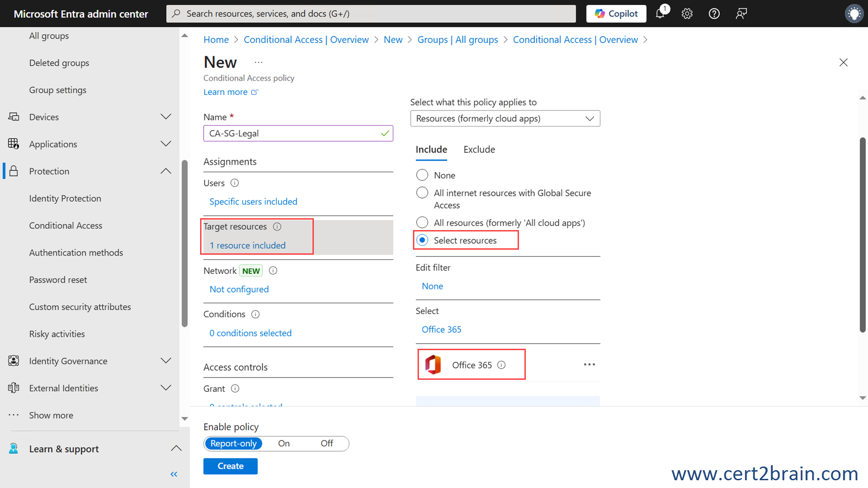Image resolution: width=868 pixels, height=488 pixels.
Task: Click the Copilot button
Action: 616,14
